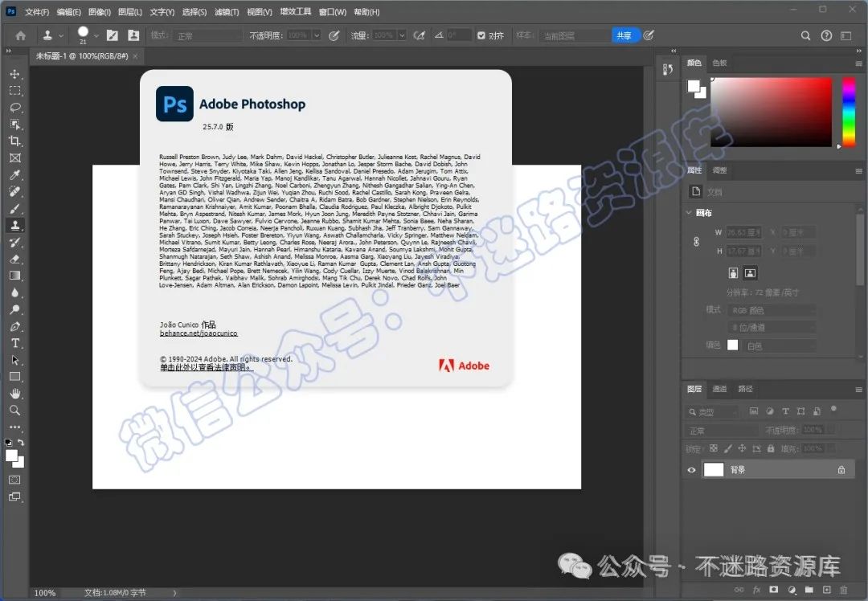Screen dimensions: 868x601
Task: Toggle lock transparent pixels icon
Action: point(714,448)
